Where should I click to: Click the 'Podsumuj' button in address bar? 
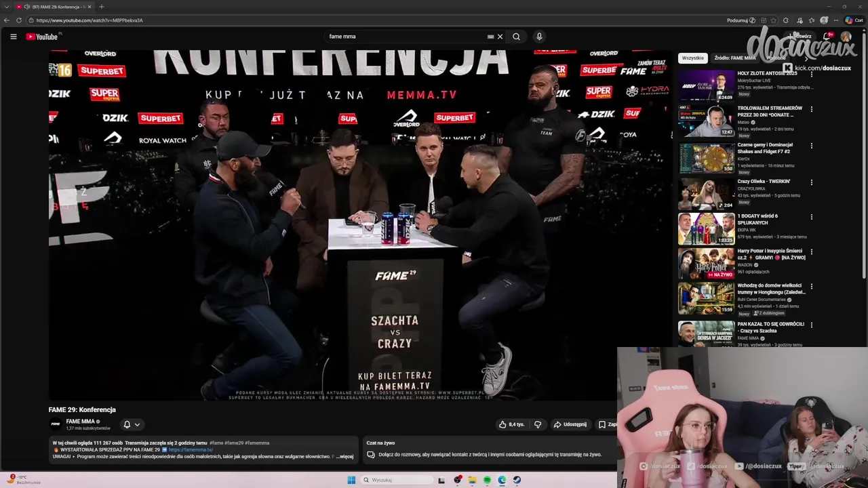click(x=741, y=20)
